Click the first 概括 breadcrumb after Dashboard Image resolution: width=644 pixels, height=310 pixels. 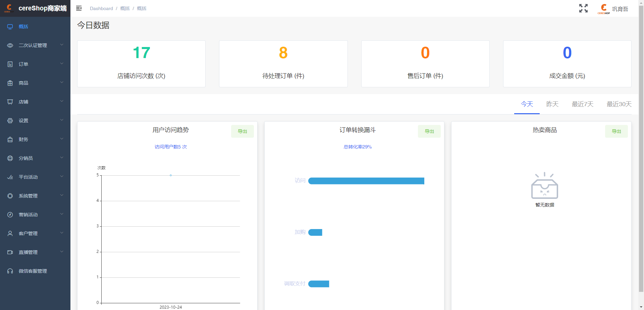(125, 8)
